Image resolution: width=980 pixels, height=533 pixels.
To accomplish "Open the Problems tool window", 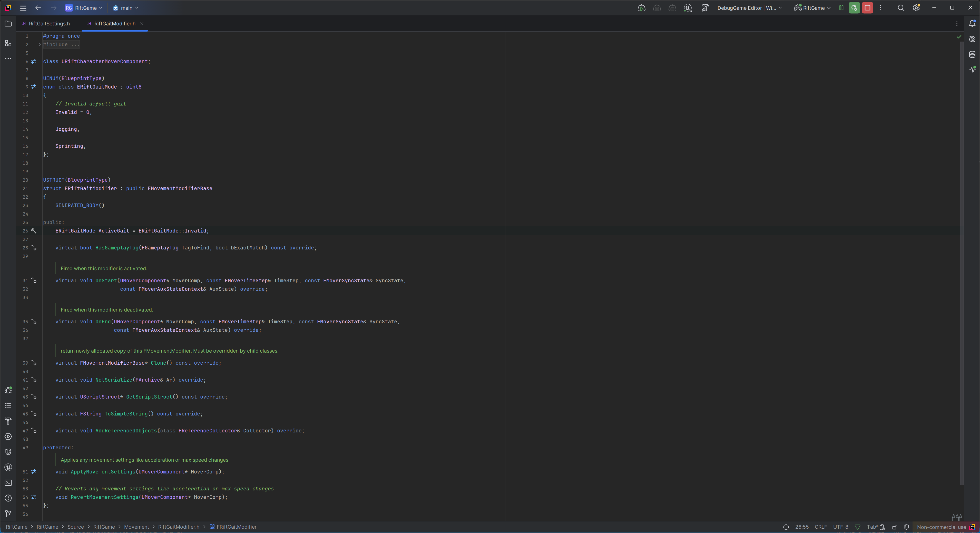I will pos(8,498).
